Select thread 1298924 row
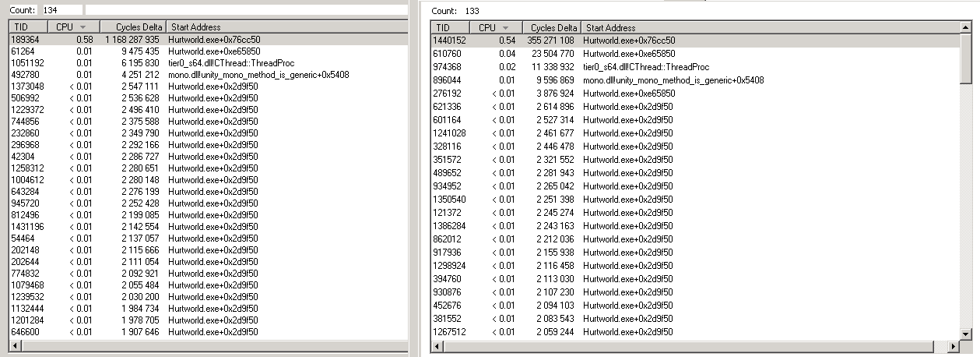This screenshot has height=357, width=980. click(694, 265)
